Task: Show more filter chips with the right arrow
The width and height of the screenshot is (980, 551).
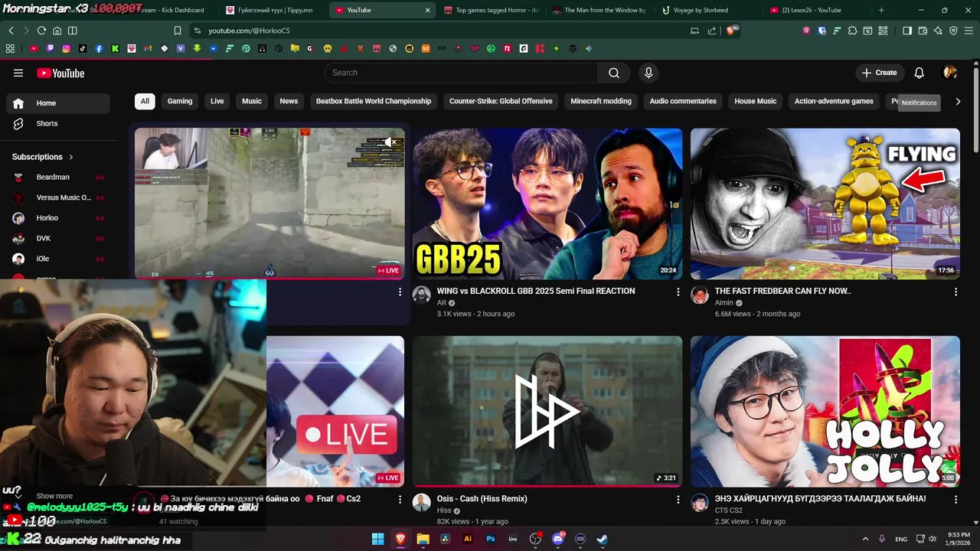Action: tap(958, 101)
